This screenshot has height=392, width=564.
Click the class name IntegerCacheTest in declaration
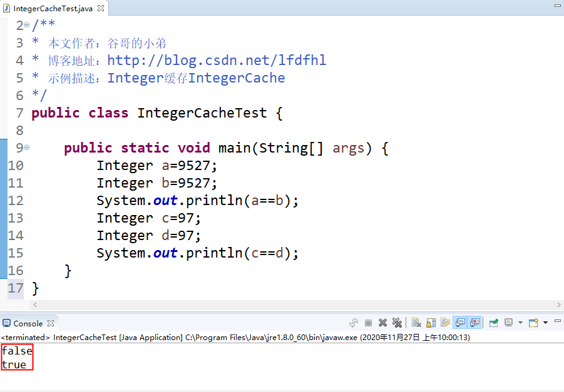(x=202, y=113)
